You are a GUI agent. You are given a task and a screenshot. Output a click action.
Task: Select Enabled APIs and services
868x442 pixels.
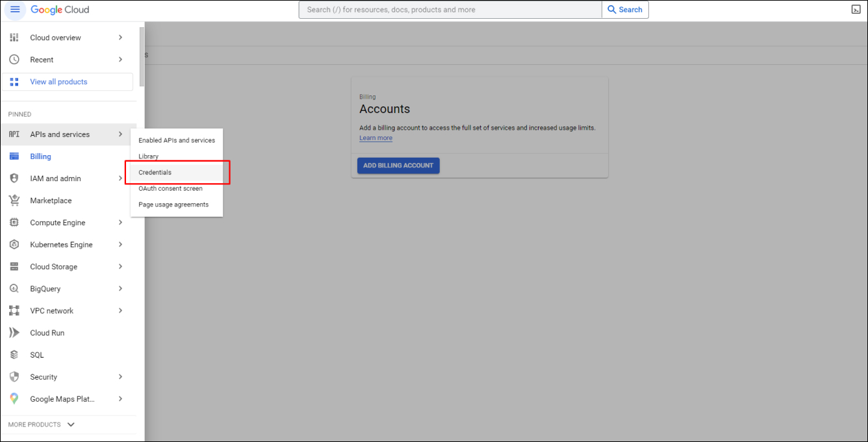(x=177, y=140)
